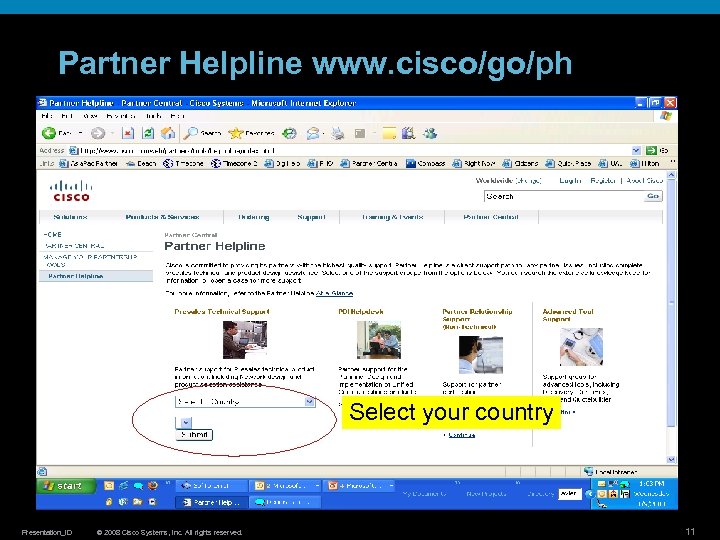This screenshot has height=540, width=720.
Task: Click the IE Forward arrow button
Action: (x=97, y=133)
